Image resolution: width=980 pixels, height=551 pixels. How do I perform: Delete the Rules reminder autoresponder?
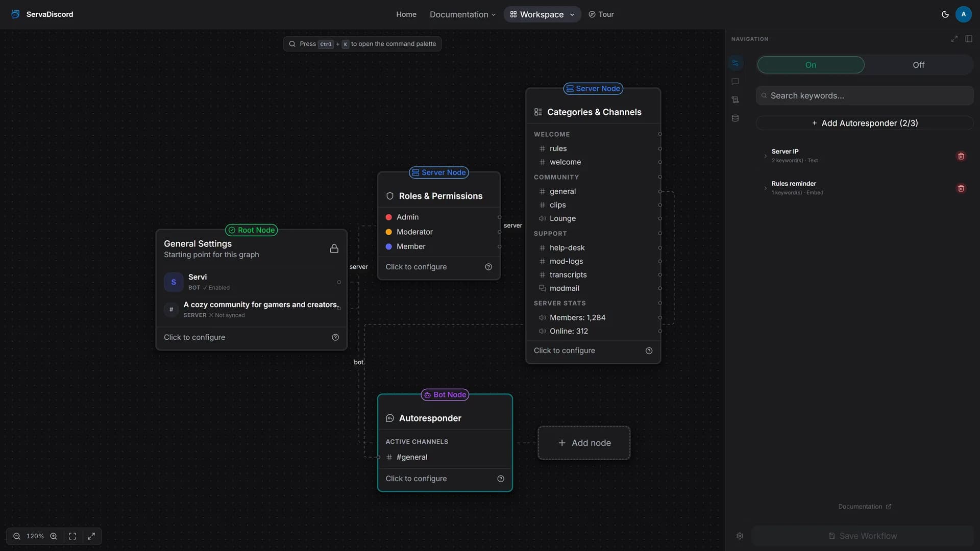(x=961, y=188)
